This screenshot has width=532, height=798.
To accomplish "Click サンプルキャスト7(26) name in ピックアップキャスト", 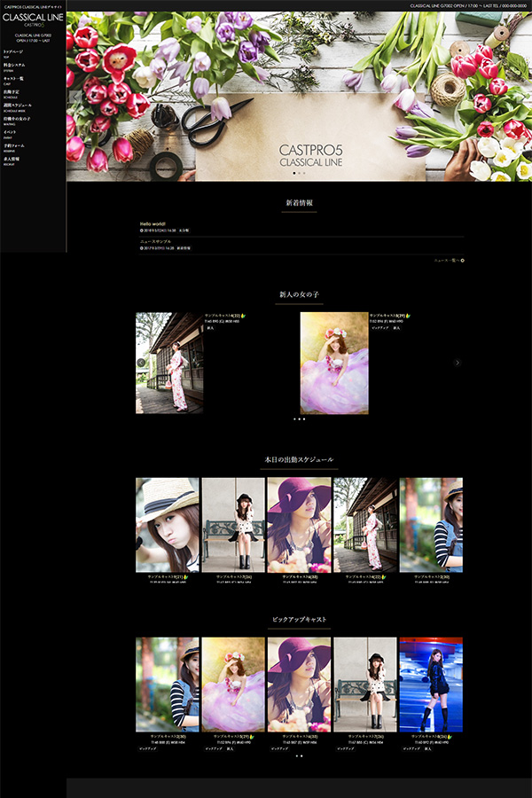I will pos(365,737).
